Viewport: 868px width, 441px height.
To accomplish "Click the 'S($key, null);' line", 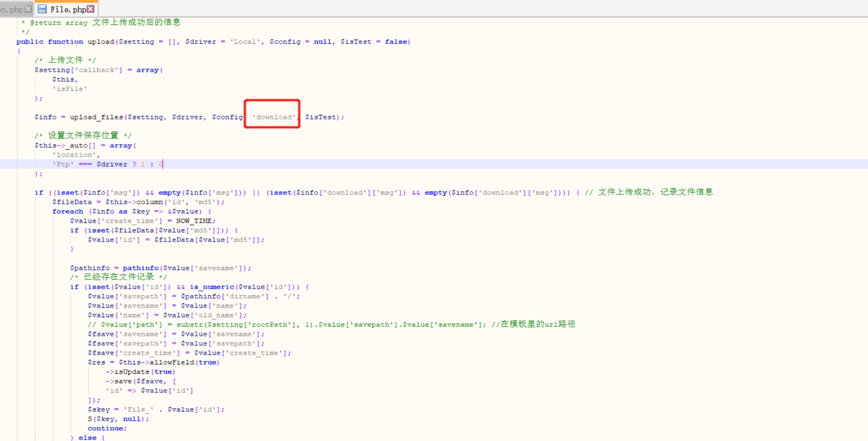I will (118, 419).
